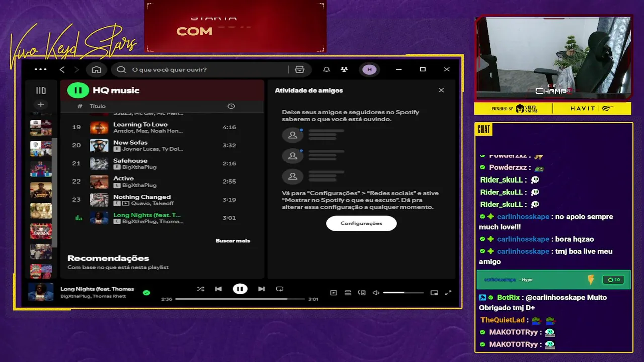Viewport: 644px width, 362px height.
Task: Open the connect to a device icon
Action: pos(362,293)
